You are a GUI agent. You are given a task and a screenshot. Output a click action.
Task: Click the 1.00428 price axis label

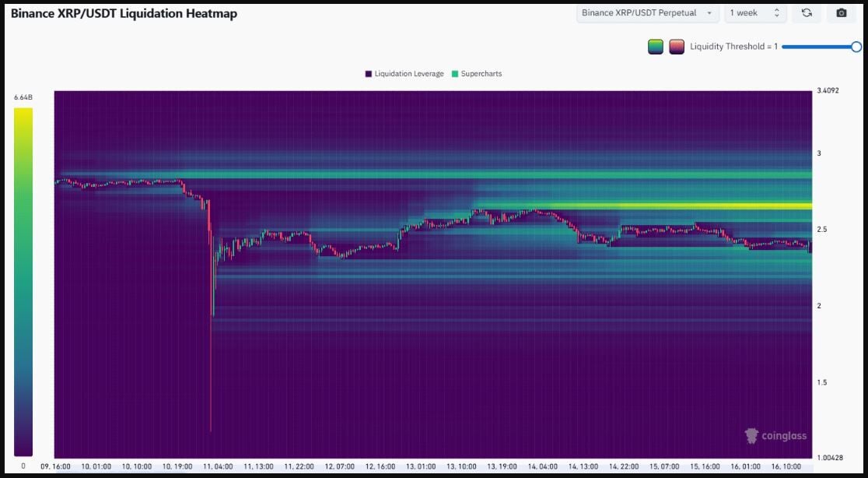829,458
